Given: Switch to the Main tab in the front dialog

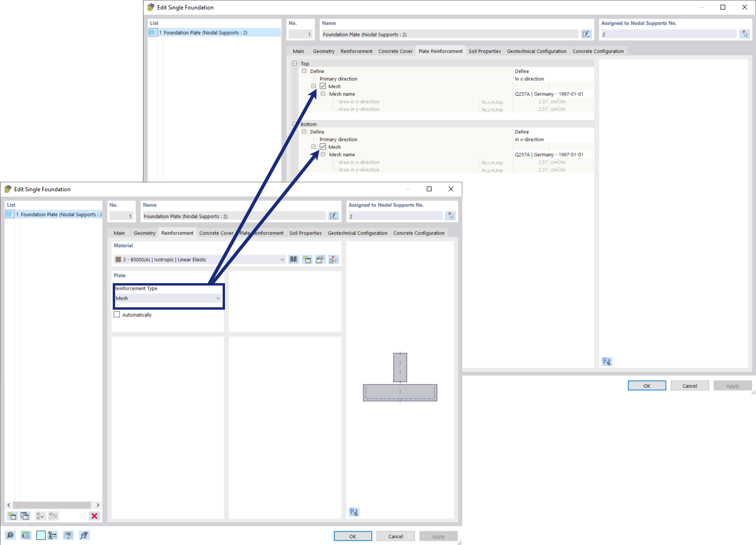Looking at the screenshot, I should (x=119, y=233).
